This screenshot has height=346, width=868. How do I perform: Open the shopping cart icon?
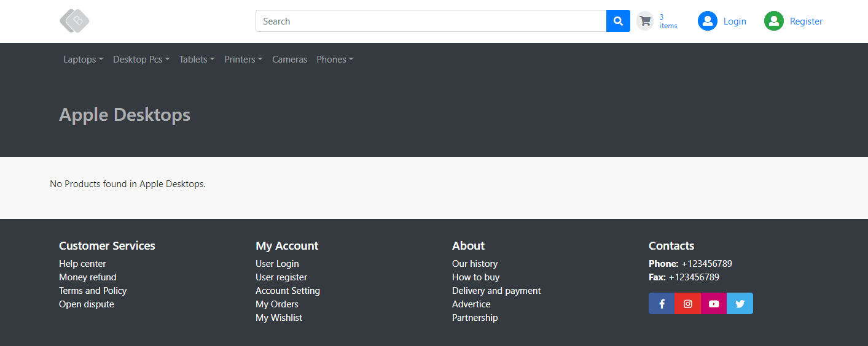pyautogui.click(x=645, y=21)
